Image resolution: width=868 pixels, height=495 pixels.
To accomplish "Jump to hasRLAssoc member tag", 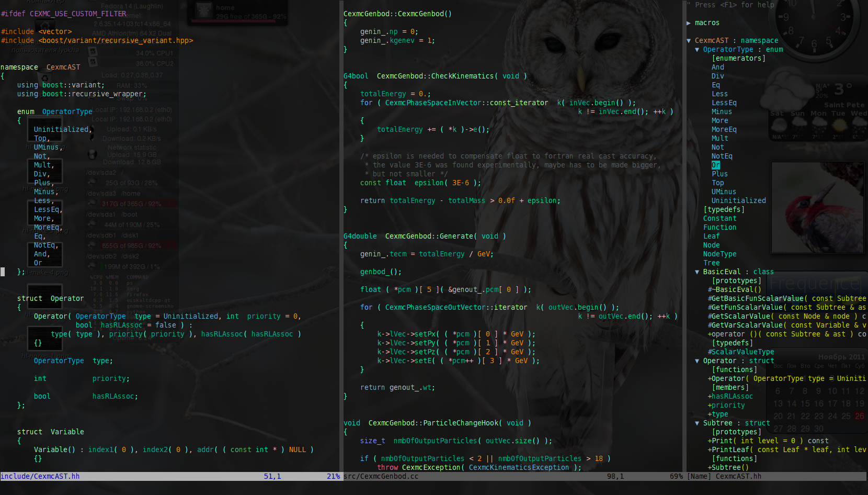I will click(730, 396).
